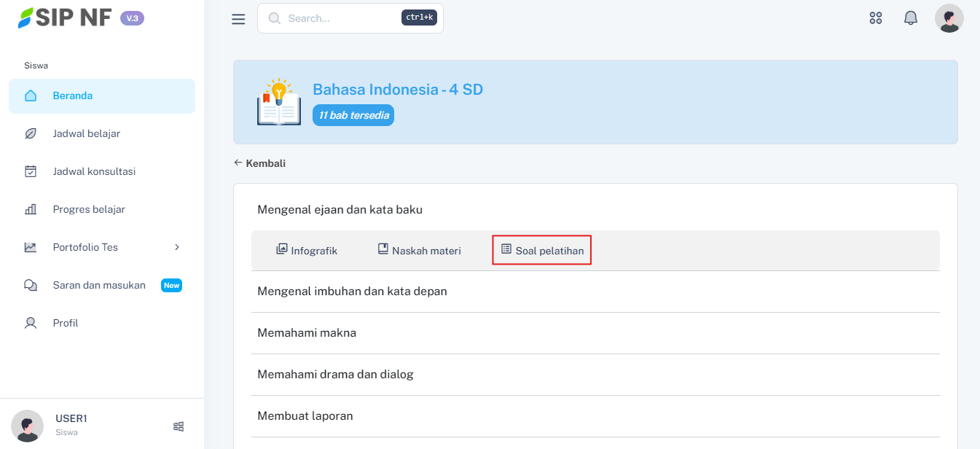Collapse Mengenal ejaan dan kata baku
The width and height of the screenshot is (980, 449).
point(340,210)
